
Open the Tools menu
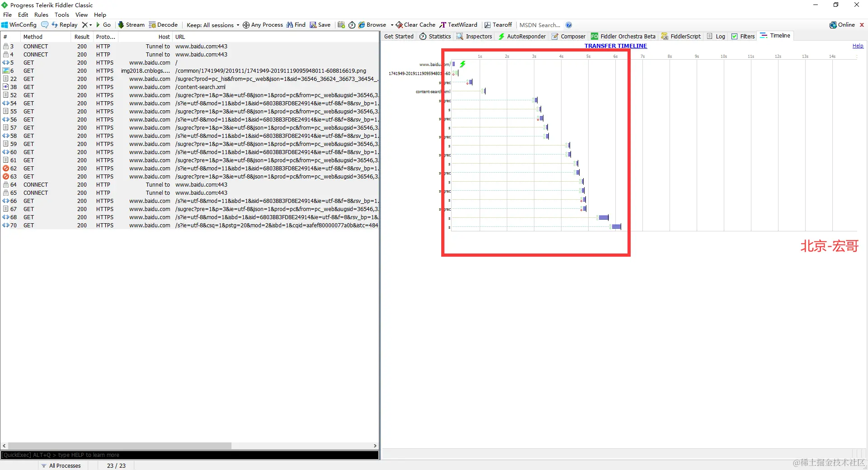pyautogui.click(x=62, y=14)
